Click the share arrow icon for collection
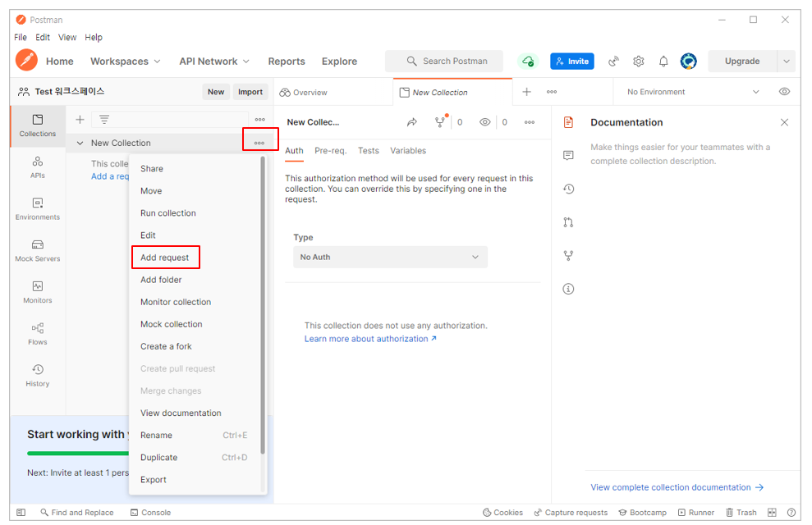 (x=411, y=122)
